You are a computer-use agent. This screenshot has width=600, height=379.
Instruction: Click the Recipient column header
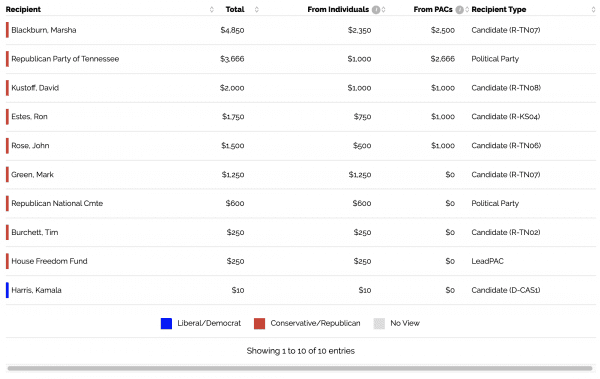pos(23,10)
